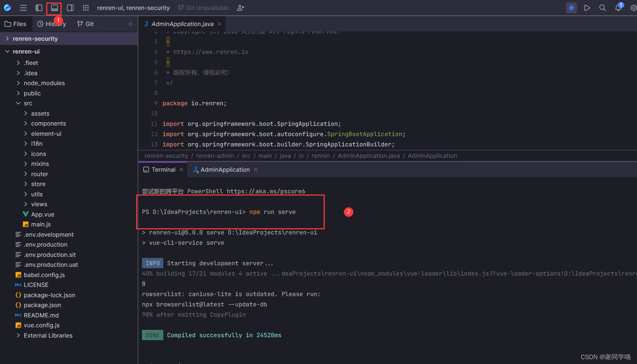Image resolution: width=637 pixels, height=364 pixels.
Task: Open package-lock.json file icon
Action: tap(18, 295)
